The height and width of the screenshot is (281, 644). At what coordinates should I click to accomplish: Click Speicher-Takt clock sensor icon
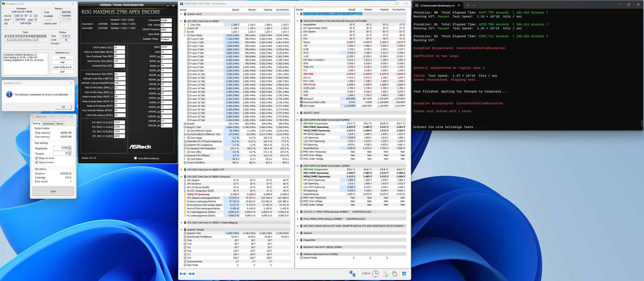coord(185,233)
